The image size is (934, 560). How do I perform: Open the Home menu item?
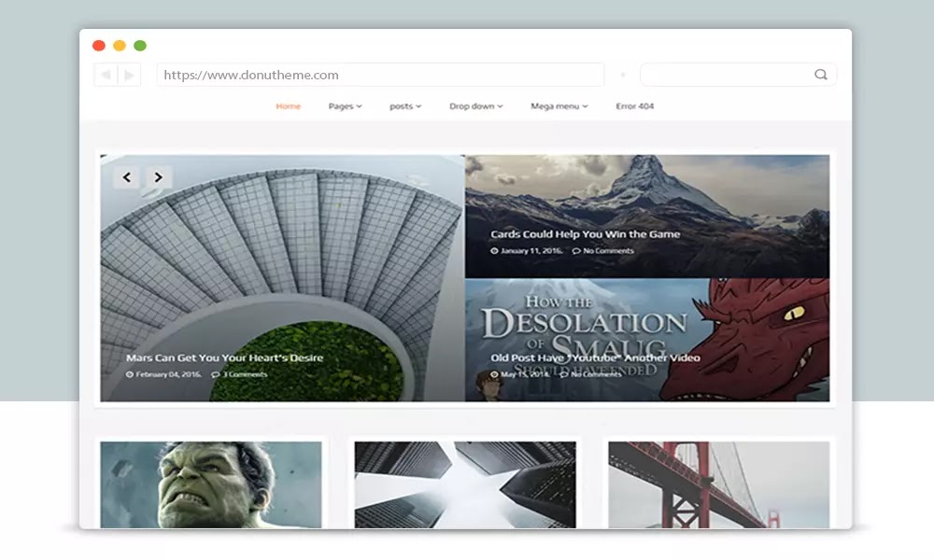(289, 106)
